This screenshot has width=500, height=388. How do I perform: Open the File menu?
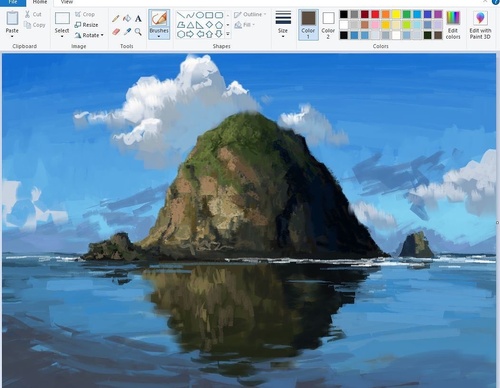point(13,3)
